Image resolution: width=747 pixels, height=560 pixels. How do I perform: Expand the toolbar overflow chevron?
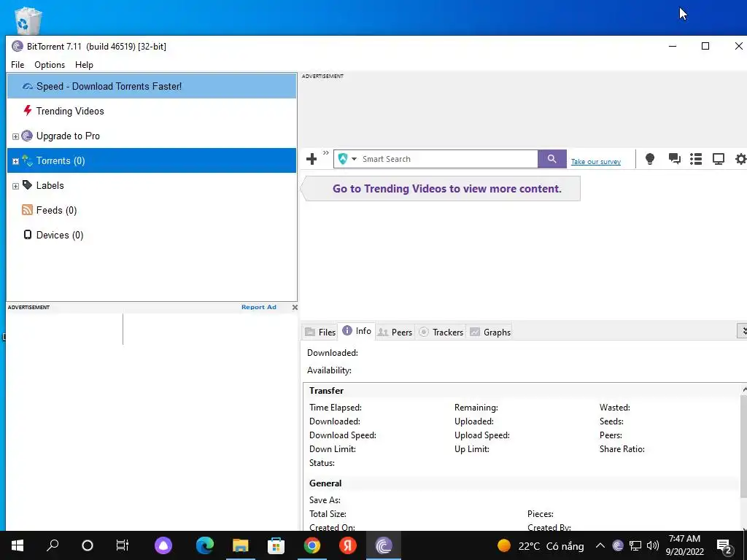pos(326,153)
